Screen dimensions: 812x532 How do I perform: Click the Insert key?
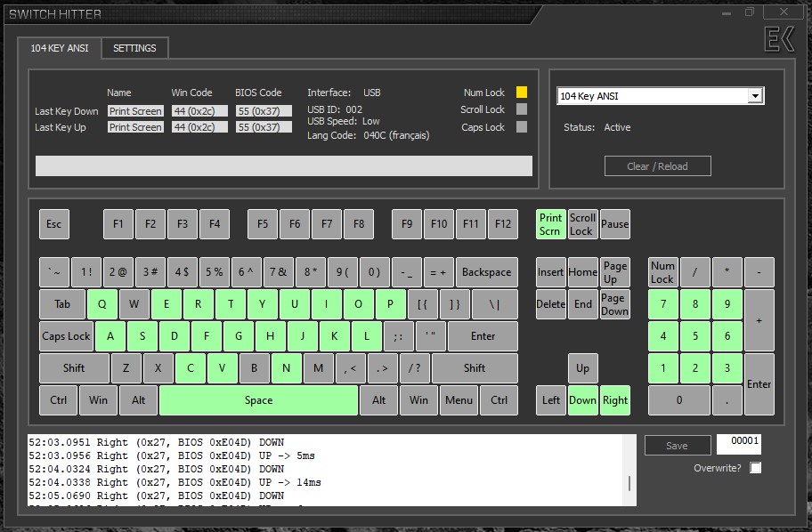point(550,272)
